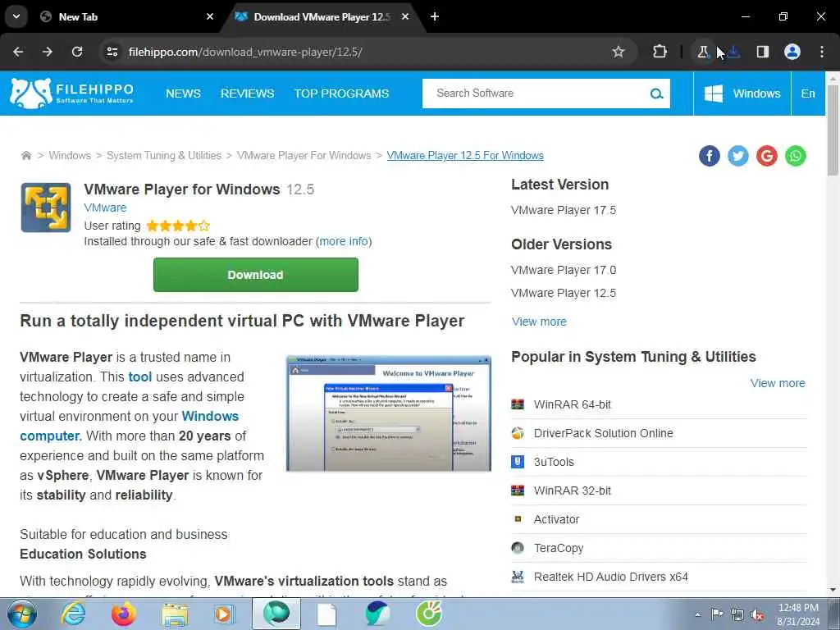The width and height of the screenshot is (840, 630).
Task: Open the more info link
Action: point(344,241)
